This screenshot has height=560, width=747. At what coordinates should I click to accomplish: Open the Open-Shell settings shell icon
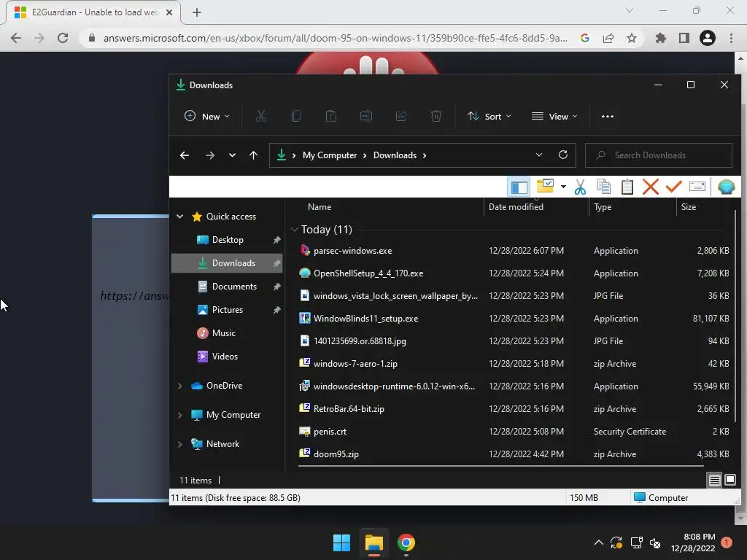(726, 187)
